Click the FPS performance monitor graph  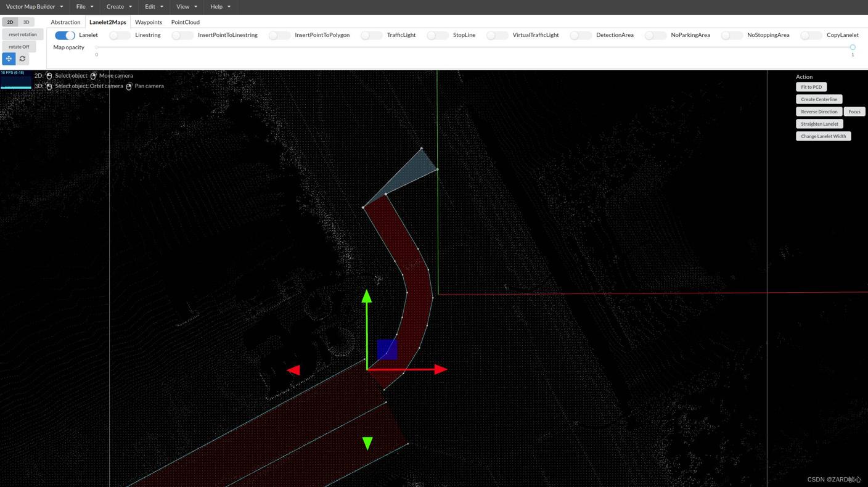[16, 80]
